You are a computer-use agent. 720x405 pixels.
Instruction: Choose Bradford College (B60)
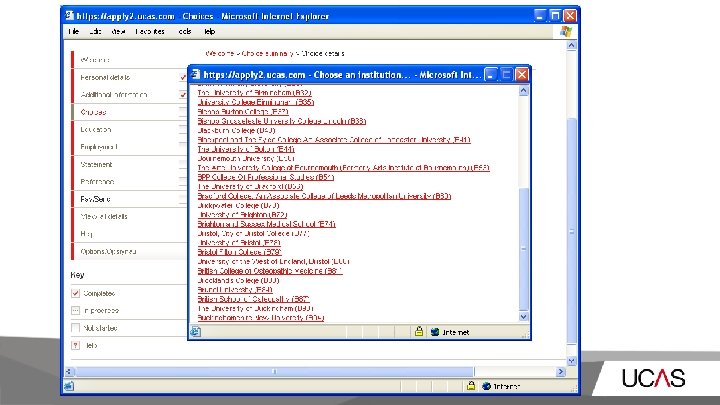324,196
